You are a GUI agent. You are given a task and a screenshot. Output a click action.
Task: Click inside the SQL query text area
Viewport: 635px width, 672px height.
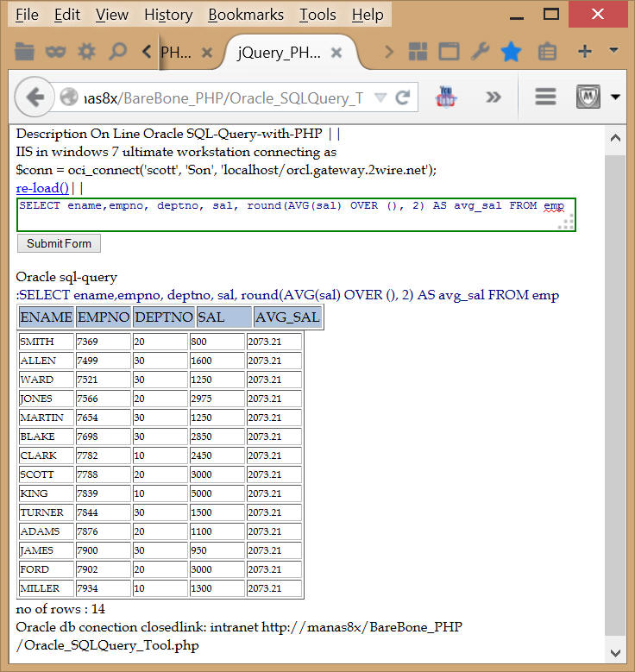[x=296, y=215]
